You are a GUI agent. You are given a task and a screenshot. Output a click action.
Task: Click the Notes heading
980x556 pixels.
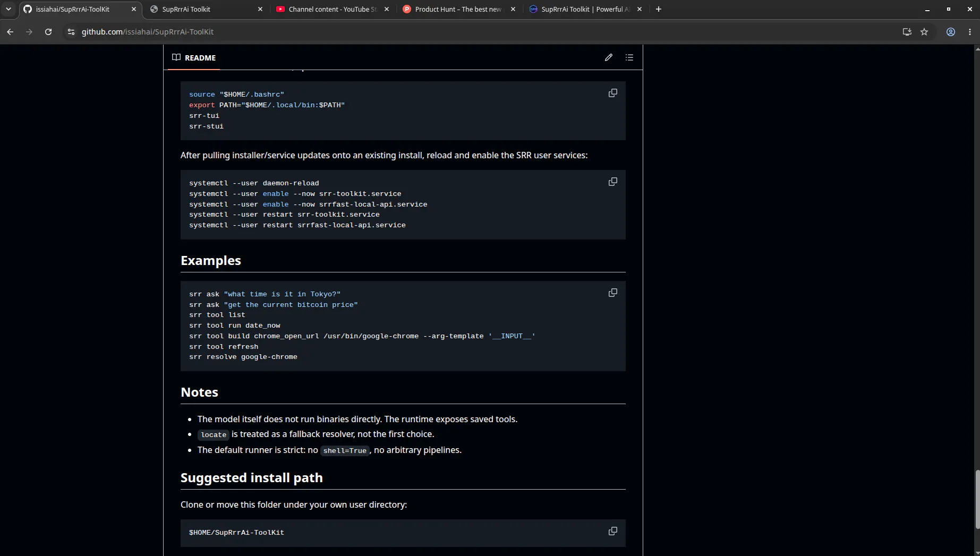coord(199,392)
